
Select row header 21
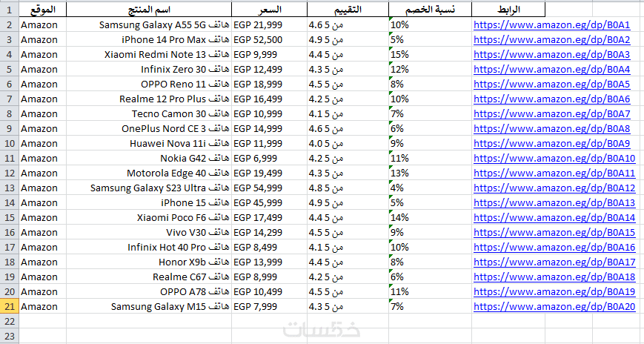(10, 306)
